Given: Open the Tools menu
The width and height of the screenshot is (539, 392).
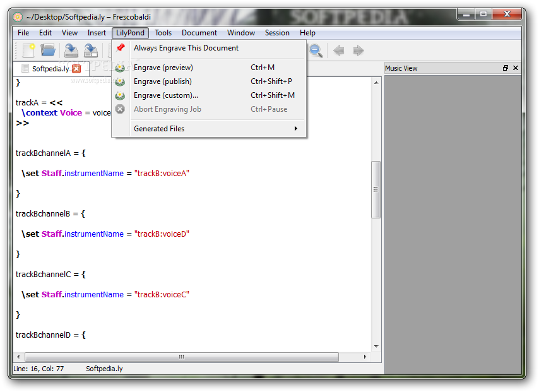Looking at the screenshot, I should point(163,33).
